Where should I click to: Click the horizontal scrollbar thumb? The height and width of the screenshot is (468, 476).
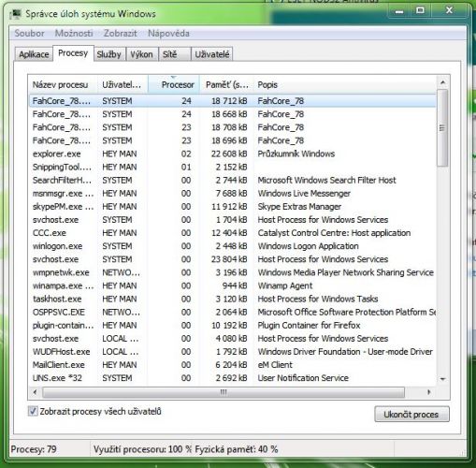[224, 392]
